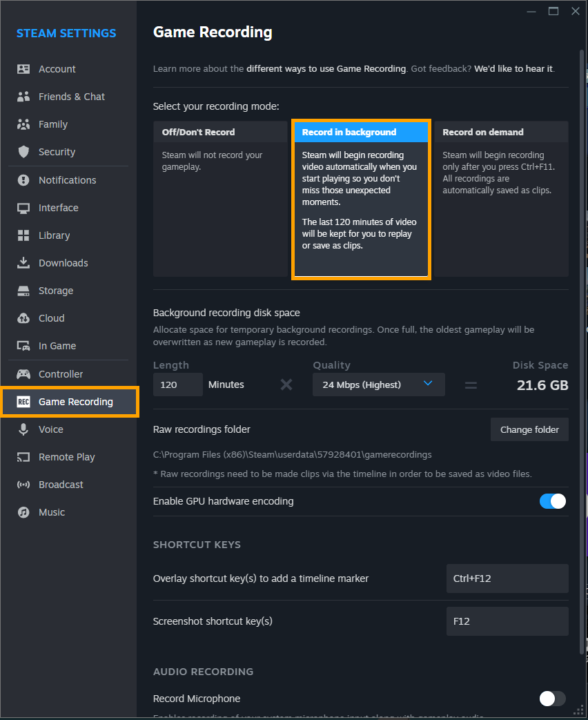Screen dimensions: 588x720
Task: Click the STEAM SETTINGS heading
Action: pos(66,33)
